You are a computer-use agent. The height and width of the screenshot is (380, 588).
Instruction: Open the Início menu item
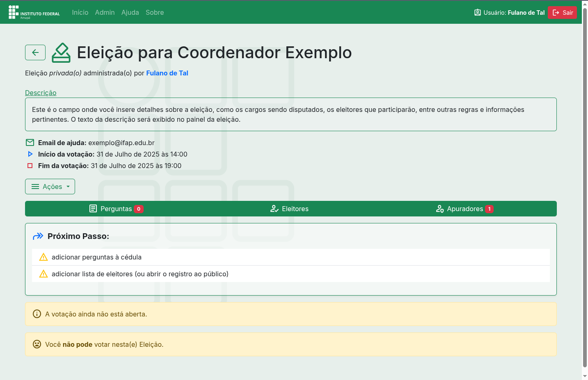[x=80, y=12]
